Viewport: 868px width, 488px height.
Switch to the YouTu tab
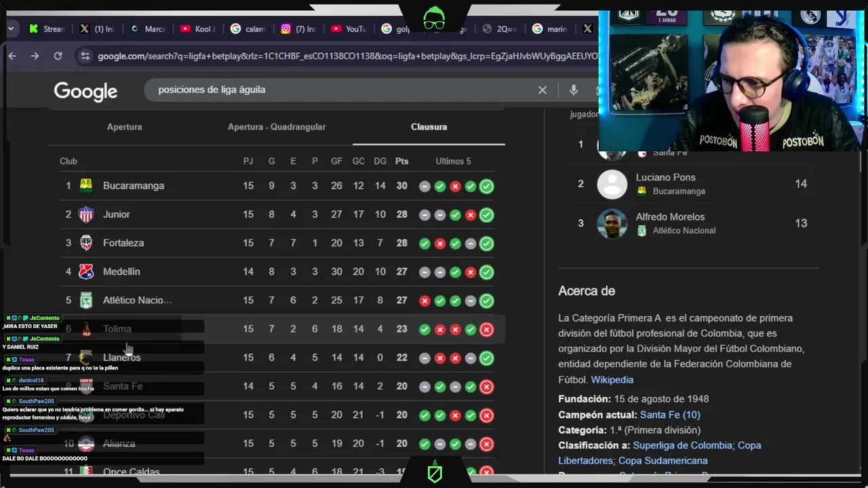pos(349,28)
